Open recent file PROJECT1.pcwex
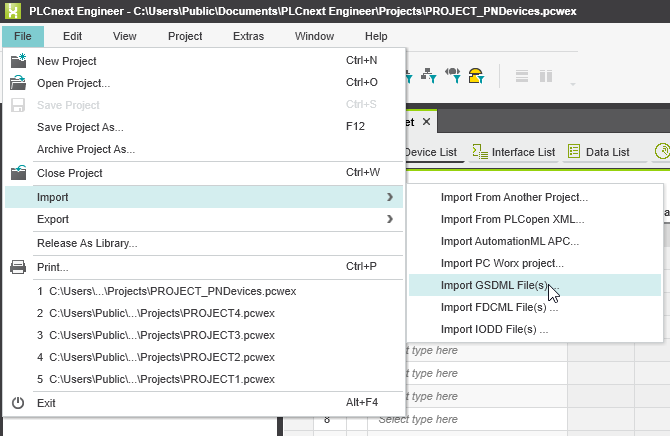The width and height of the screenshot is (670, 436). 204,379
